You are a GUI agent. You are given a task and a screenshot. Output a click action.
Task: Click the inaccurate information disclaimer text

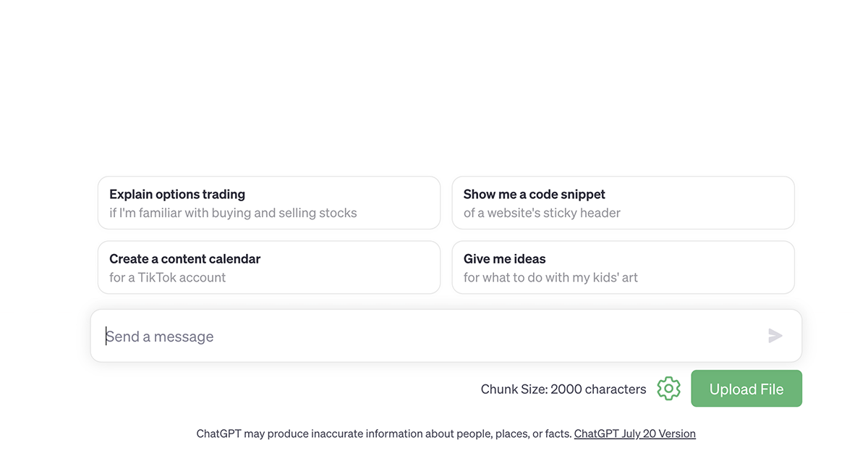coord(383,434)
